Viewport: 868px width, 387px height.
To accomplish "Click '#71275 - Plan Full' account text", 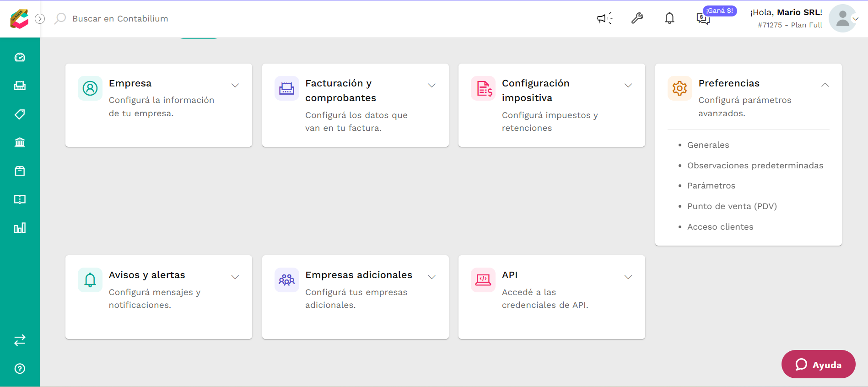I will [x=790, y=25].
